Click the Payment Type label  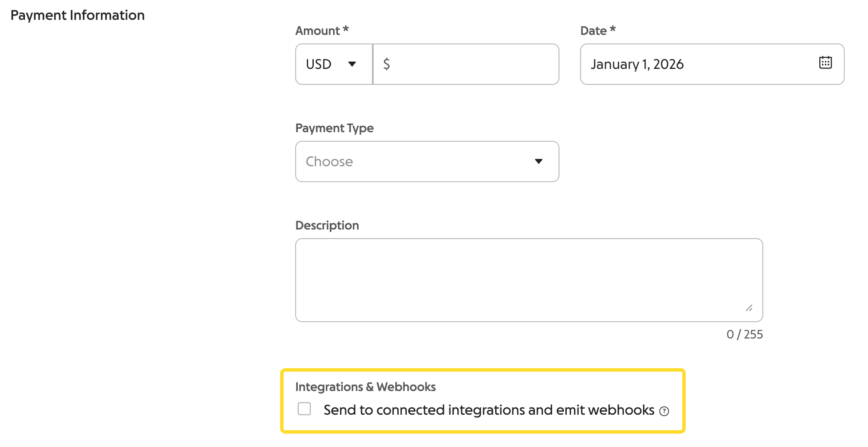(x=334, y=128)
